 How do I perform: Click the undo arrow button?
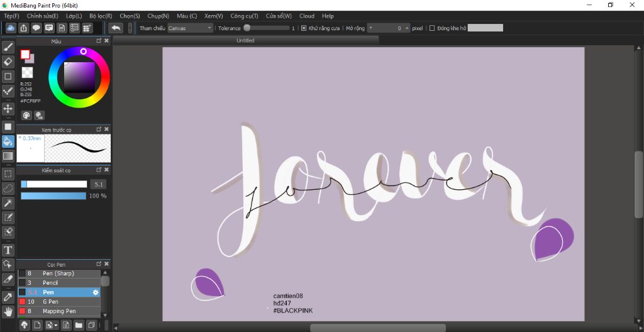tap(116, 28)
